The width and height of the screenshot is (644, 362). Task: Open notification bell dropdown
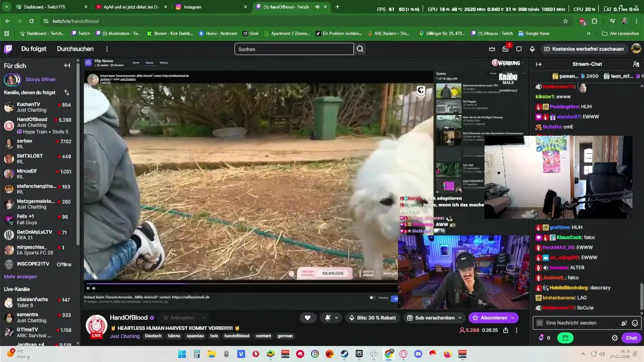coord(331,318)
